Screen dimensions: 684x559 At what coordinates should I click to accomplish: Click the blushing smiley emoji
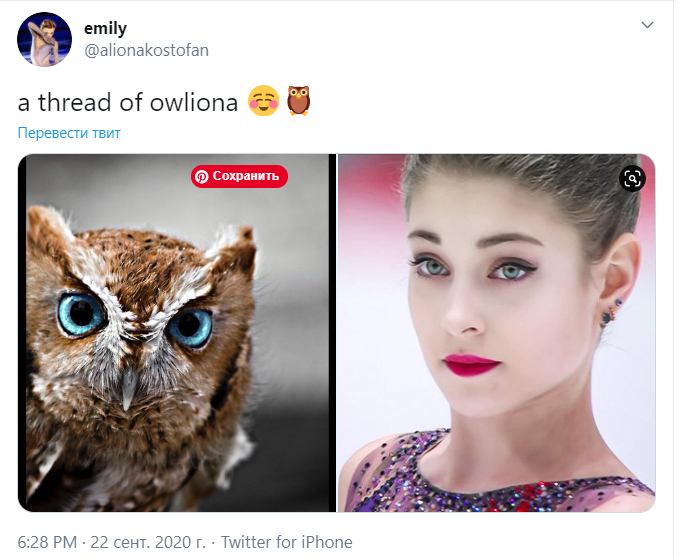tap(265, 102)
